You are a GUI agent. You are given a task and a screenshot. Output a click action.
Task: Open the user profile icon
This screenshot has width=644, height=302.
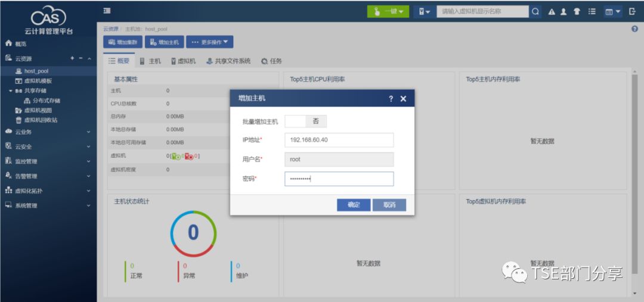point(564,12)
